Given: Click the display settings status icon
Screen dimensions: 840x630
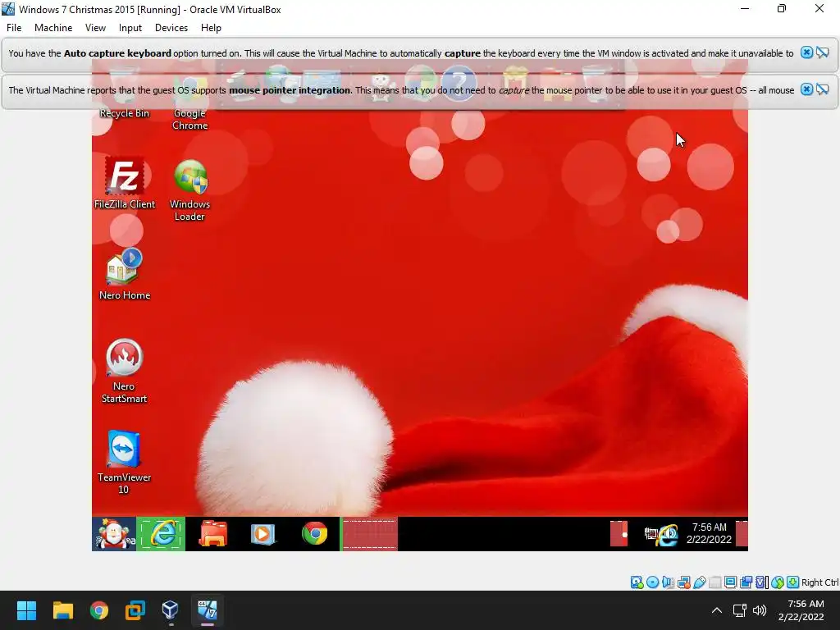Looking at the screenshot, I should tap(730, 582).
